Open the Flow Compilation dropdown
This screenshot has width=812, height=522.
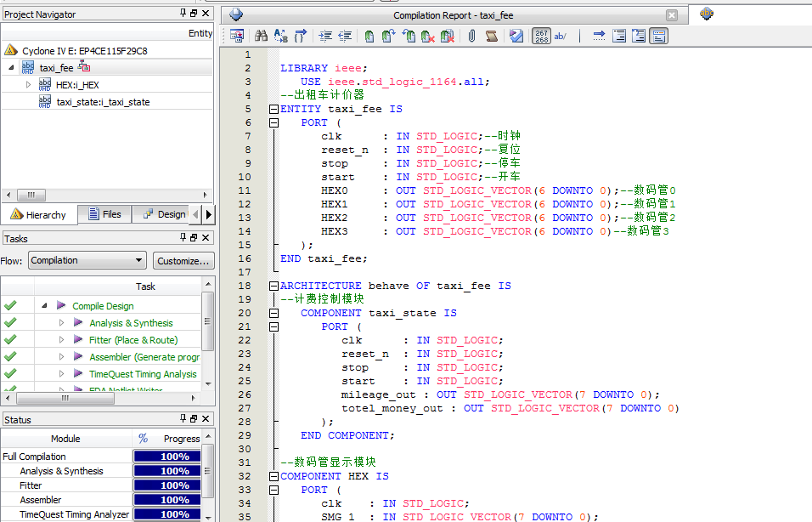pyautogui.click(x=87, y=260)
